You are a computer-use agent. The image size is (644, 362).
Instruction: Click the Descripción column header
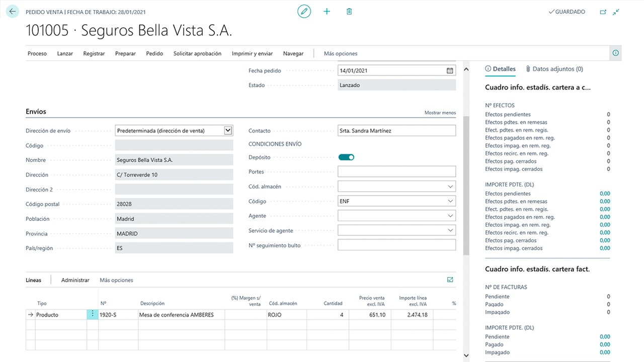(x=152, y=304)
